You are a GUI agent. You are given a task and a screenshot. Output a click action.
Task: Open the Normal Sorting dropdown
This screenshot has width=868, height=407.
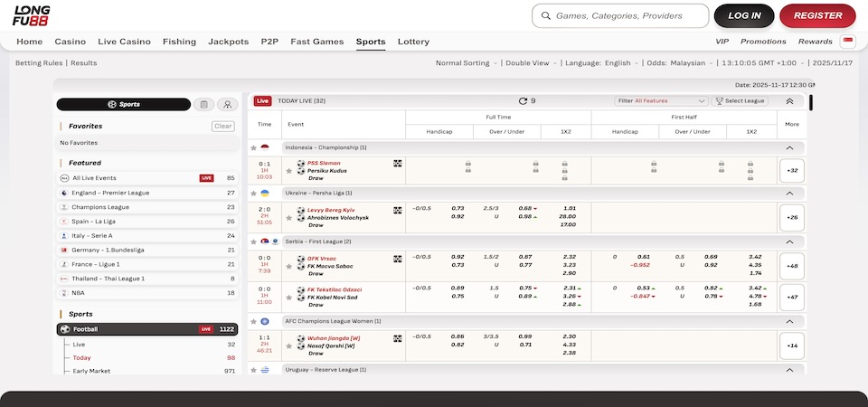[x=467, y=63]
